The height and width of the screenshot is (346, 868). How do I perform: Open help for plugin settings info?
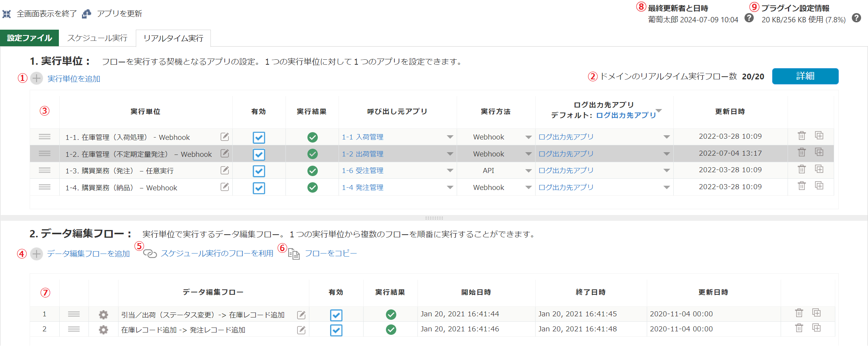pos(856,18)
